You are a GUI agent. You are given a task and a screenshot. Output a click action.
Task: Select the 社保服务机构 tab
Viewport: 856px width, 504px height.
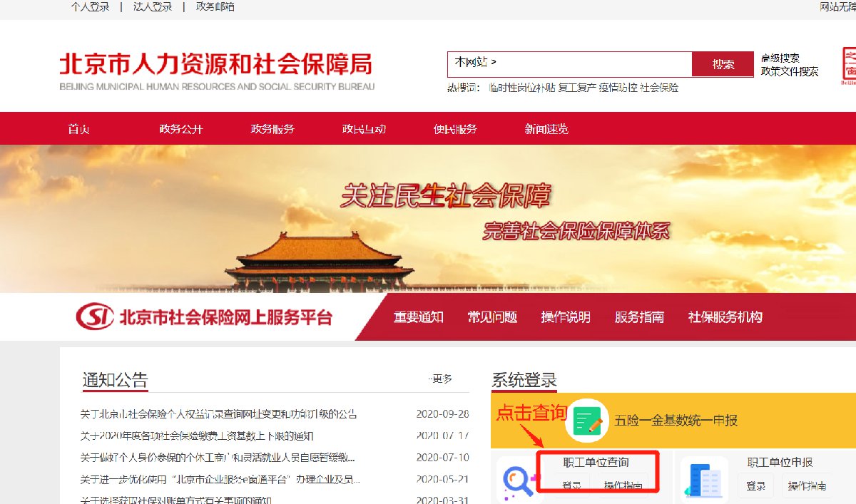(725, 317)
